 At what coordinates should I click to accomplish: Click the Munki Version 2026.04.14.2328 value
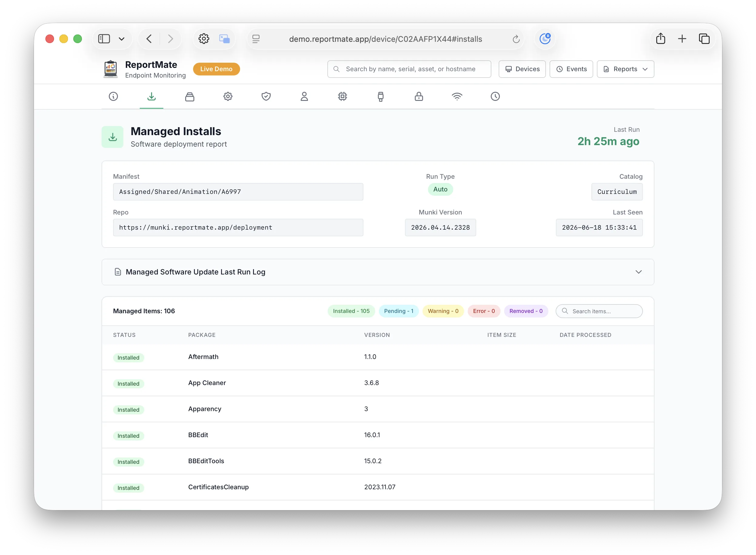(440, 228)
